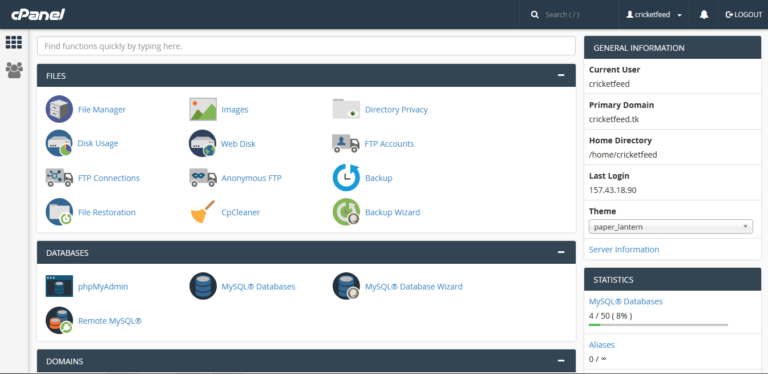Click the Anonymous FTP icon

point(203,177)
